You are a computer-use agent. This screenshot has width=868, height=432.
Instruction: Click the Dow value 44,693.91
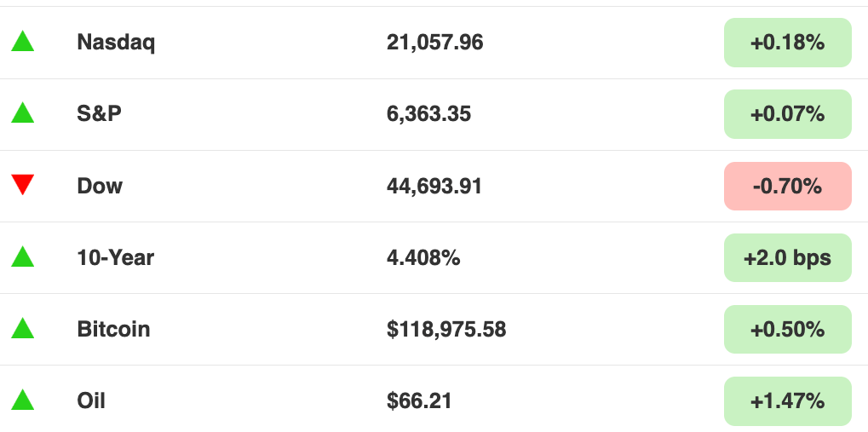coord(434,186)
